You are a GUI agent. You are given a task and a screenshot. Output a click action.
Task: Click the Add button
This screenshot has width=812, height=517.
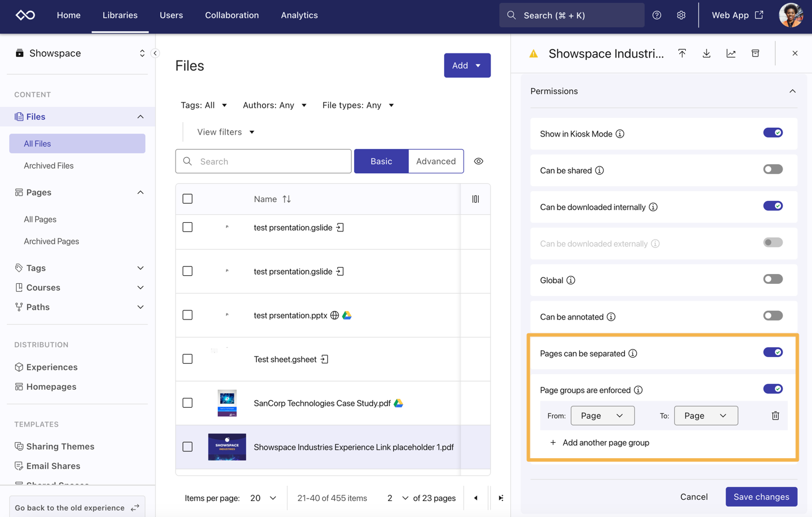pyautogui.click(x=467, y=66)
